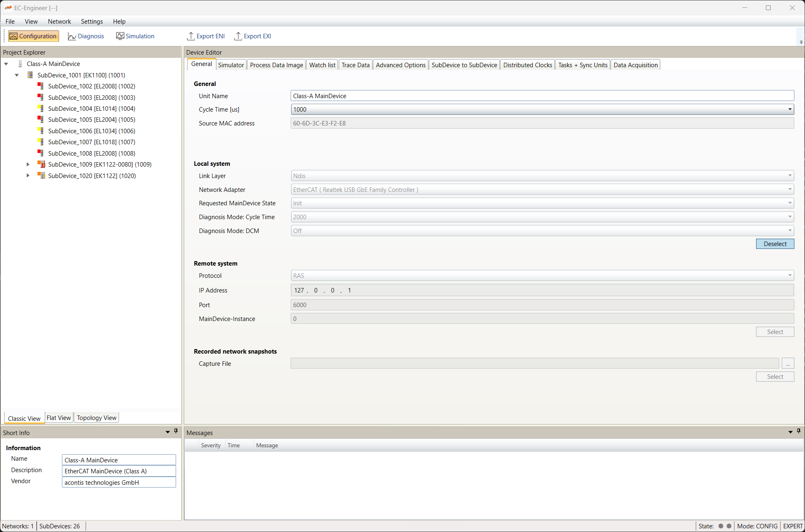805x532 pixels.
Task: Click the Unit Name input field
Action: (x=542, y=96)
